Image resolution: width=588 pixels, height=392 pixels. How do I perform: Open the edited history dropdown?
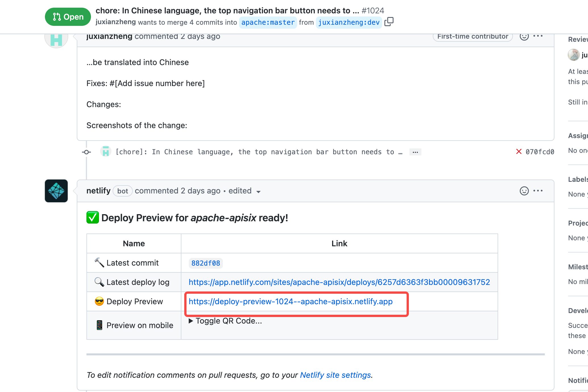(258, 191)
